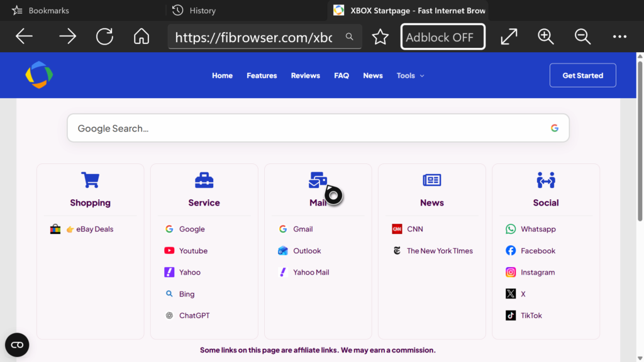Open the Gmail link
The width and height of the screenshot is (644, 362).
point(296,229)
